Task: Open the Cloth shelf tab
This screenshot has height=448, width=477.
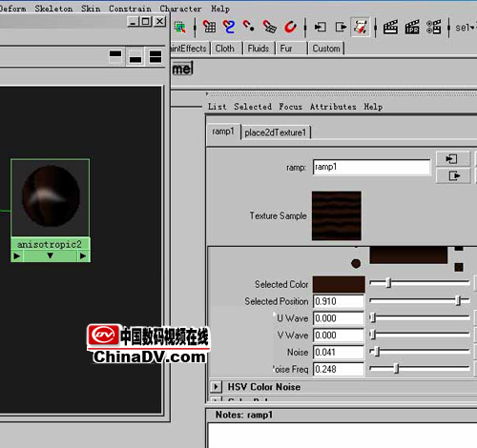Action: 225,49
